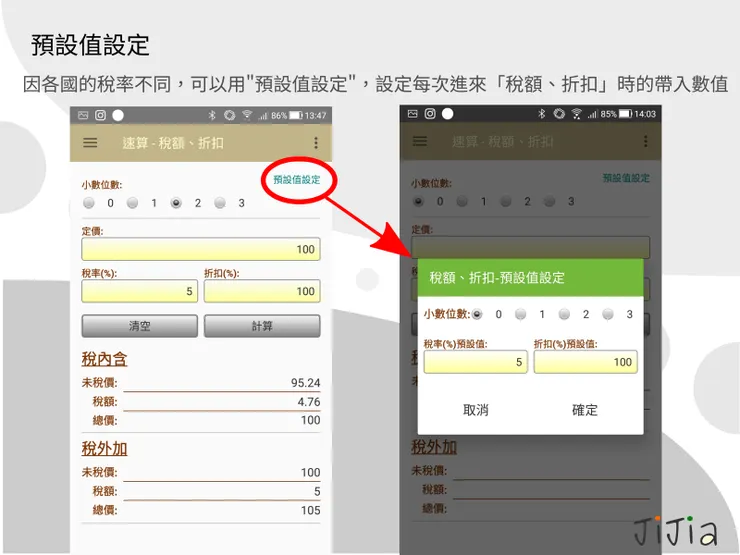The width and height of the screenshot is (740, 555).
Task: Tap battery 85% indicator in right phone
Action: coord(616,114)
